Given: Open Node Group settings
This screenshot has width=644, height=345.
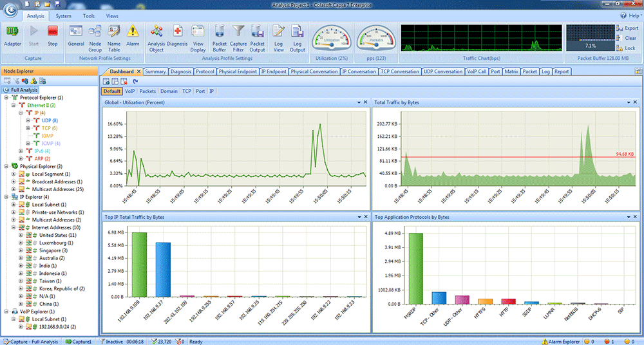Looking at the screenshot, I should (95, 39).
